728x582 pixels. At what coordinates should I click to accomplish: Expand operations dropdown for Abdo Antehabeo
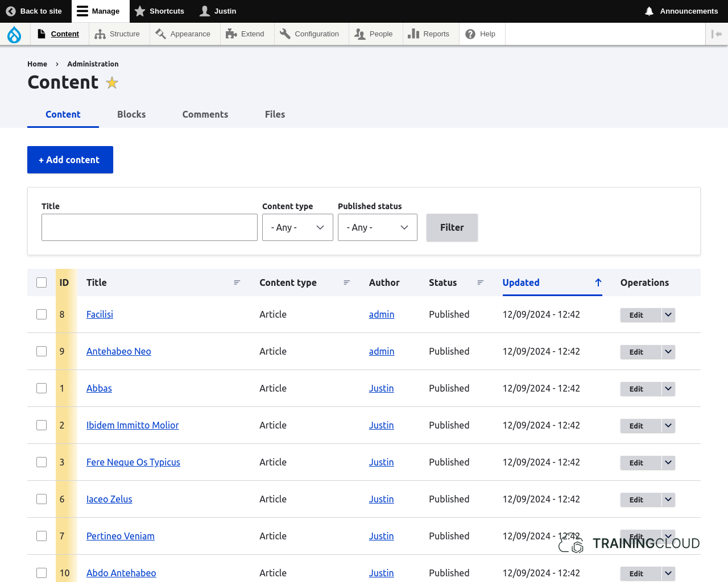click(x=668, y=573)
